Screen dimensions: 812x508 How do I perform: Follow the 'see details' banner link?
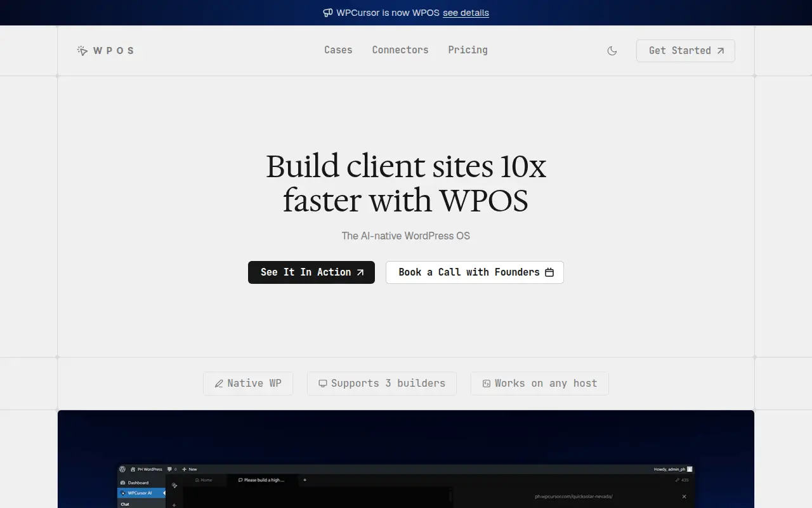[x=466, y=13]
